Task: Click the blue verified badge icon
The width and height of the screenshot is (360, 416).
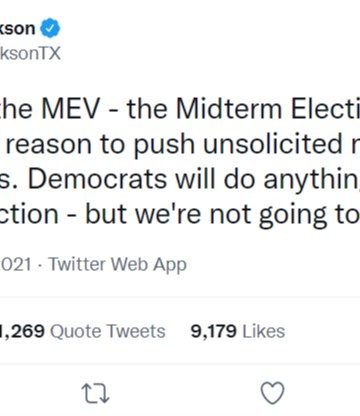Action: pyautogui.click(x=50, y=28)
